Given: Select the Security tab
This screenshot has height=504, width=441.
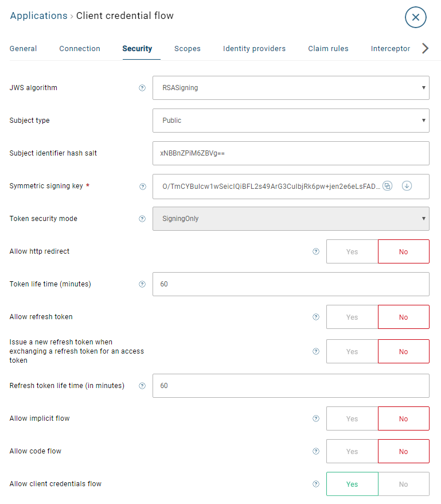Looking at the screenshot, I should tap(137, 49).
